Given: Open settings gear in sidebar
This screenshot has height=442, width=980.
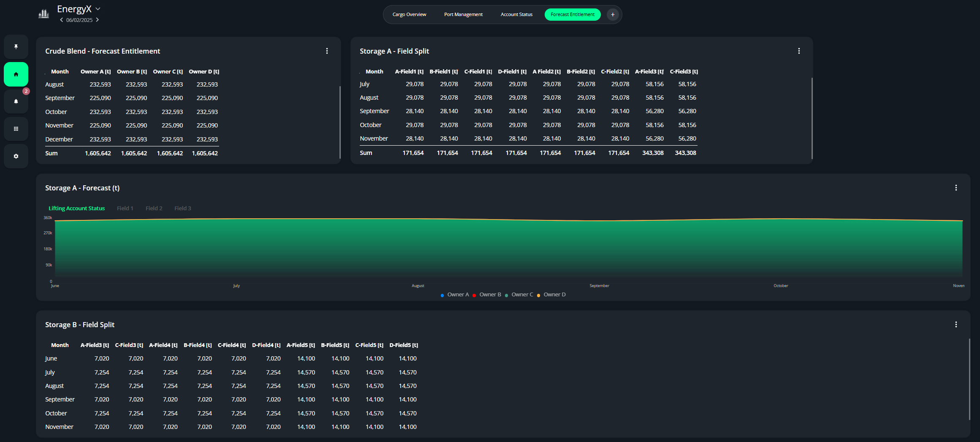Looking at the screenshot, I should pyautogui.click(x=16, y=156).
